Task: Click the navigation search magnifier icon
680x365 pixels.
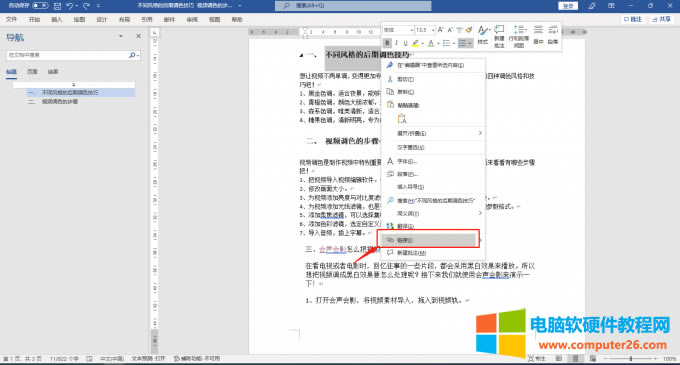Action: coord(132,55)
